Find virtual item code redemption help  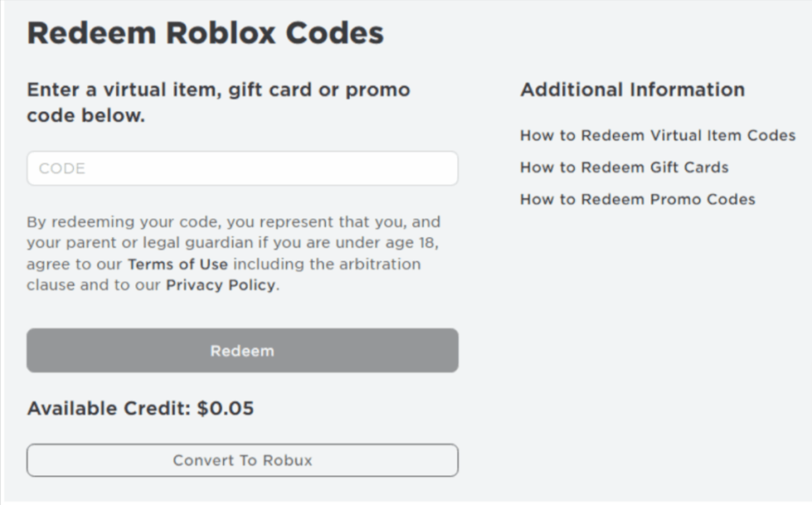[x=657, y=135]
